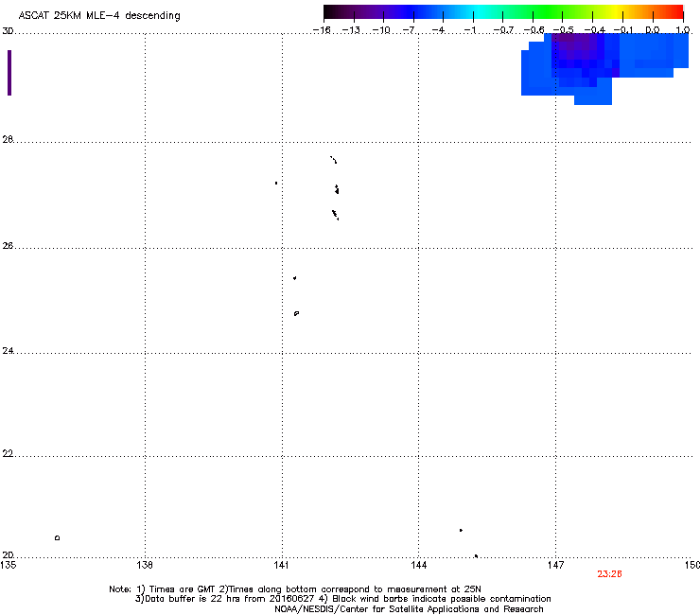Click the "Data buffer is 22 hrs" note line
Screen dimensions: 700x615
pyautogui.click(x=342, y=599)
